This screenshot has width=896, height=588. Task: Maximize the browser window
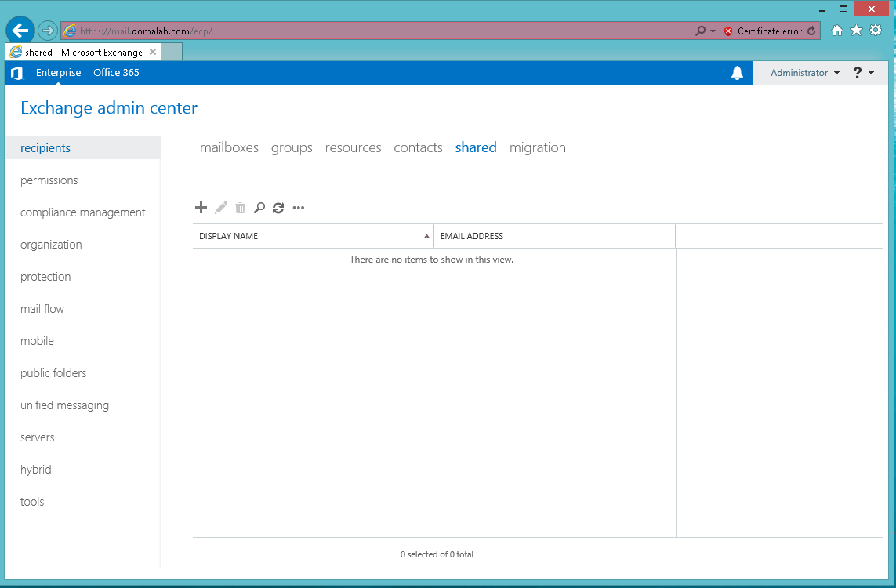click(843, 9)
